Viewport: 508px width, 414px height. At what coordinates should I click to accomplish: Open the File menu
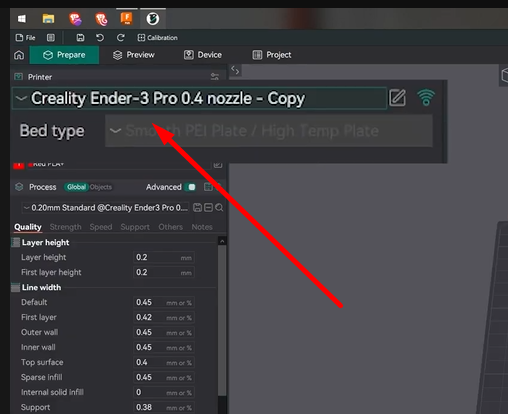click(25, 38)
